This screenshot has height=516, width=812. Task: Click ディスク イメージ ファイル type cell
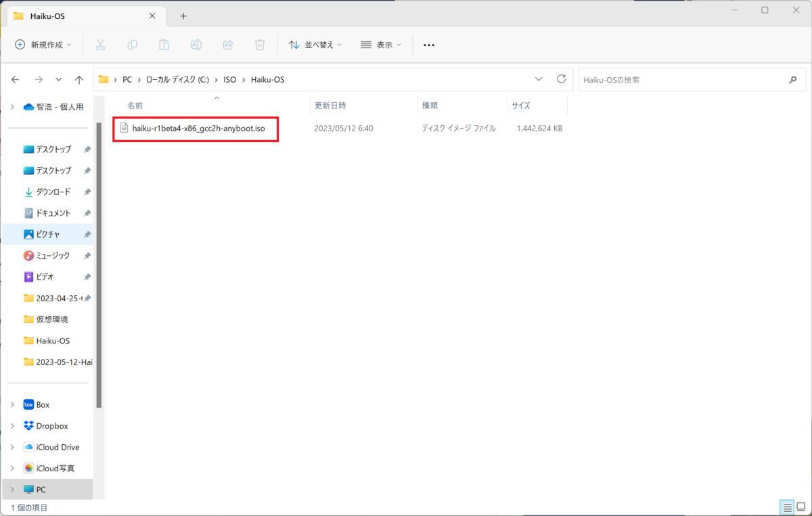tap(459, 128)
